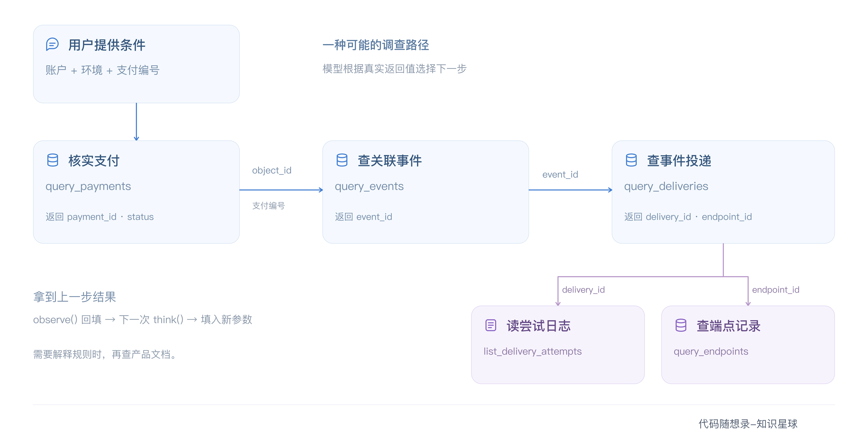Select the 用户提供条件 heading

[x=107, y=45]
